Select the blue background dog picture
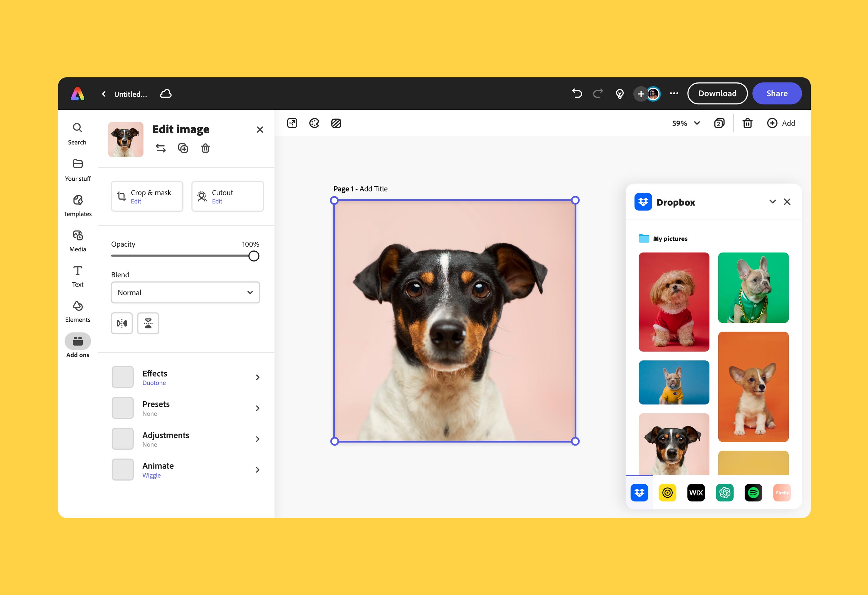 [674, 383]
